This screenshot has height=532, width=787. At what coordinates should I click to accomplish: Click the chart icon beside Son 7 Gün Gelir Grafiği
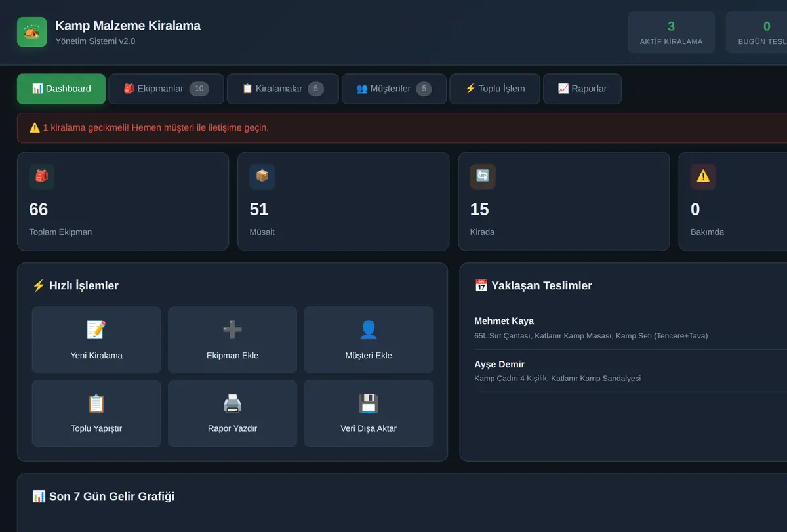[39, 496]
